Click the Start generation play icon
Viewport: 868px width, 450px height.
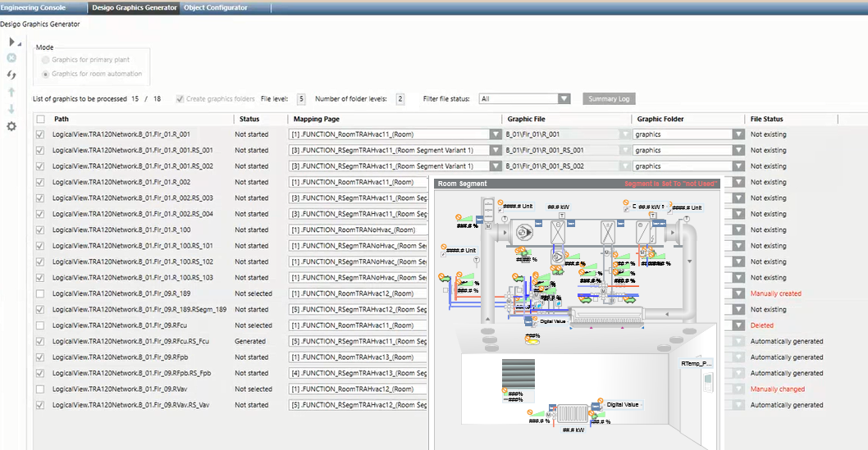coord(11,42)
